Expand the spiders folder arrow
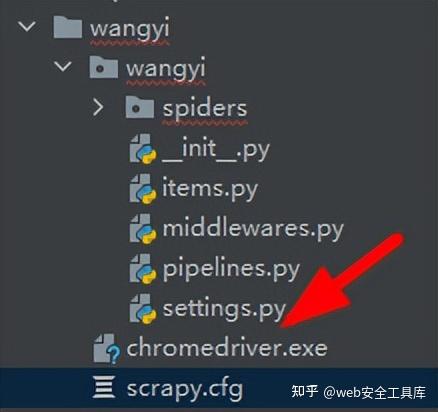This screenshot has height=412, width=438. click(x=98, y=108)
